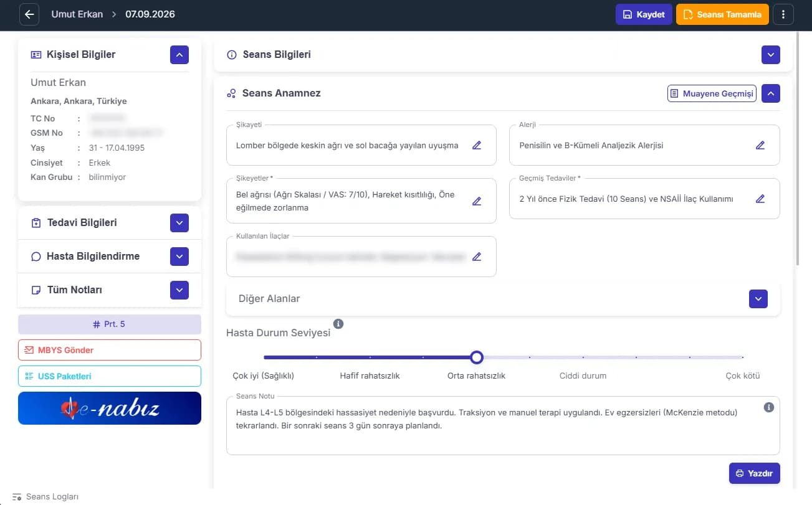Click the Seansı Tamamla button
The image size is (812, 505).
[722, 14]
